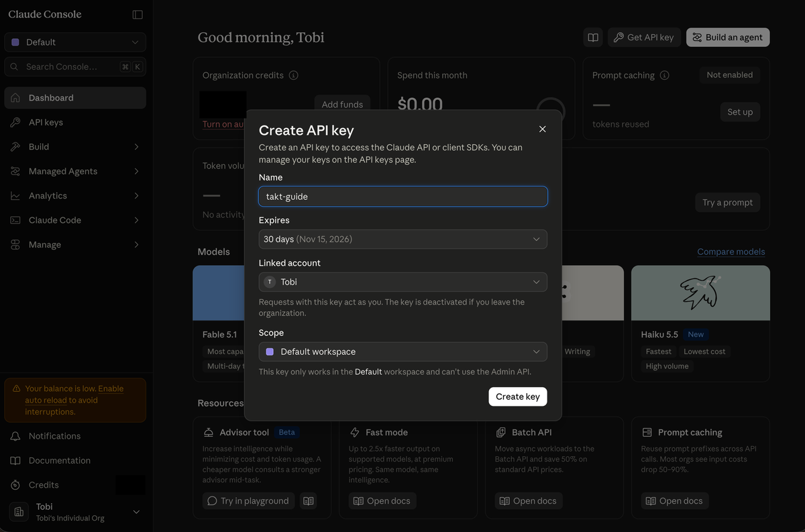Click the Not enabled status badge
The height and width of the screenshot is (532, 805).
[729, 75]
